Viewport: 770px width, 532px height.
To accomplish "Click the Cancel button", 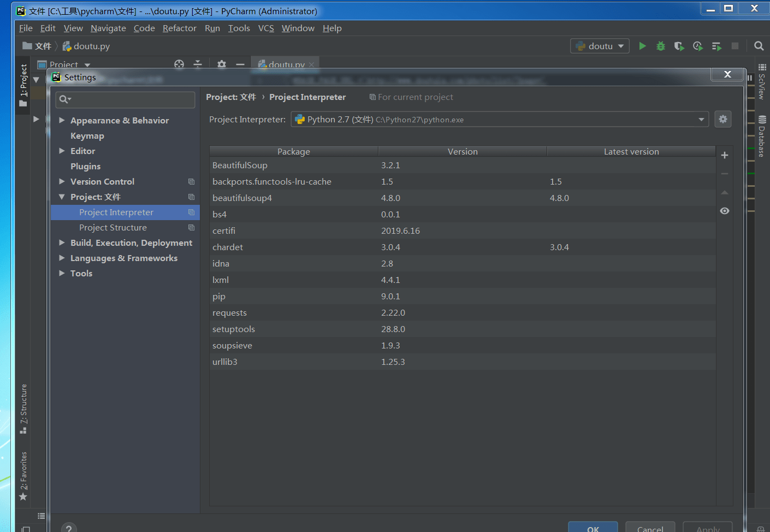I will 650,528.
